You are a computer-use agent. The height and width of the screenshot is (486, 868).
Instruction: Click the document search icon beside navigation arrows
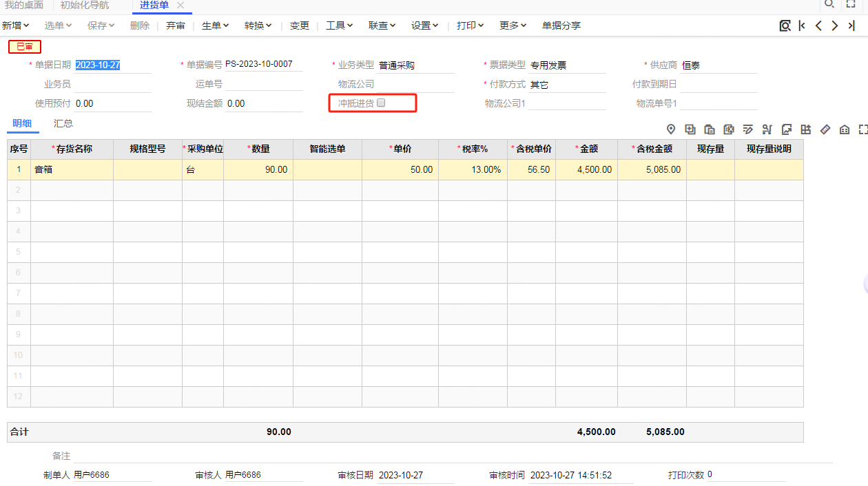pyautogui.click(x=785, y=25)
